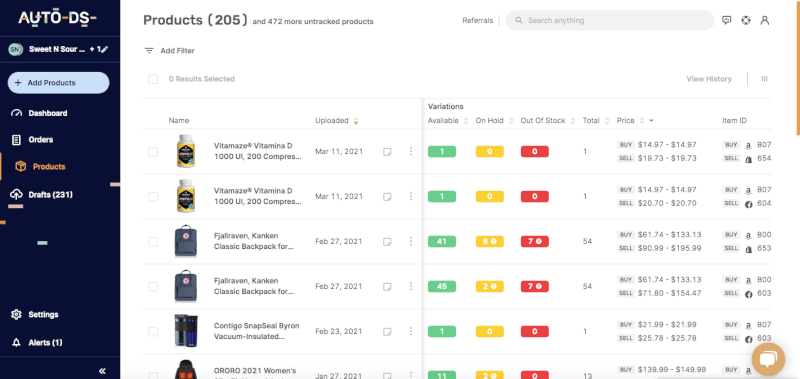Open three-dot menu for Contigo SnapSeal row
The width and height of the screenshot is (800, 379).
pos(411,332)
